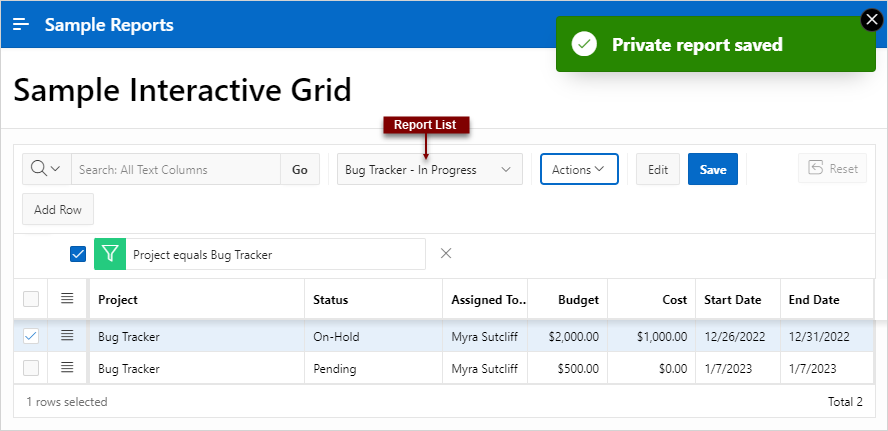Click Bug Tracker project in the On-Hold row
The height and width of the screenshot is (431, 888).
point(197,336)
